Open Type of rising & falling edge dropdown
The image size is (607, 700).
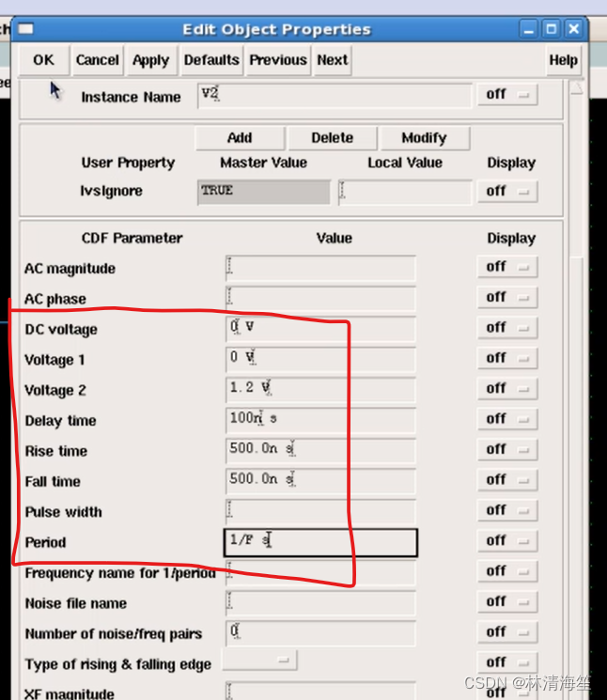(x=259, y=661)
